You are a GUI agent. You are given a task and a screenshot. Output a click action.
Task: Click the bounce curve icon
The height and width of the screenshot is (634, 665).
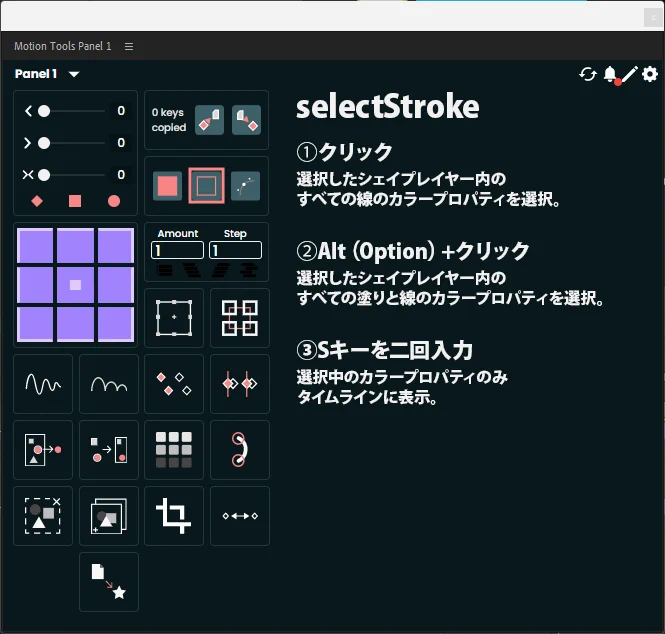[109, 384]
